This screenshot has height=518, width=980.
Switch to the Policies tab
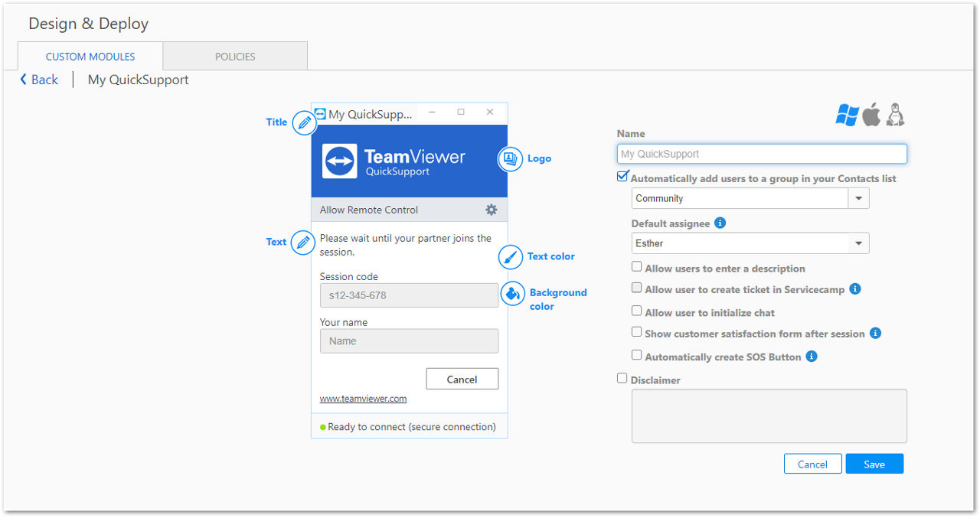pyautogui.click(x=235, y=57)
